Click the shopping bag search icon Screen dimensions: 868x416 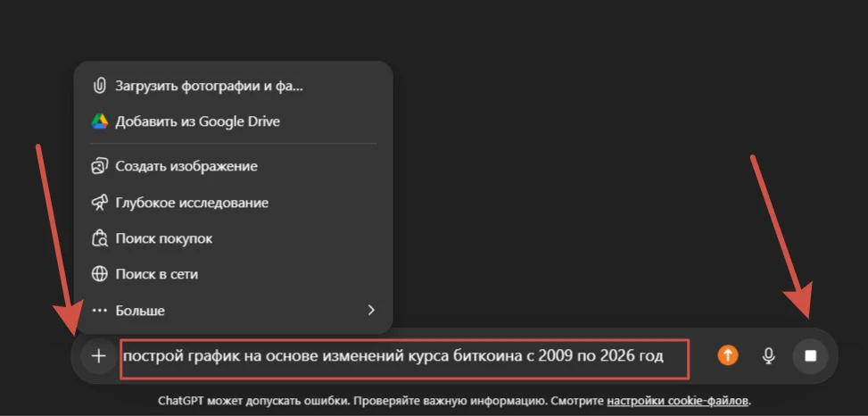click(99, 238)
